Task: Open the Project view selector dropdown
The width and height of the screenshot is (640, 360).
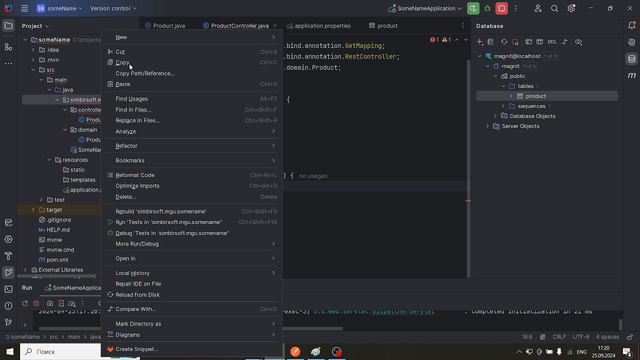Action: point(35,26)
